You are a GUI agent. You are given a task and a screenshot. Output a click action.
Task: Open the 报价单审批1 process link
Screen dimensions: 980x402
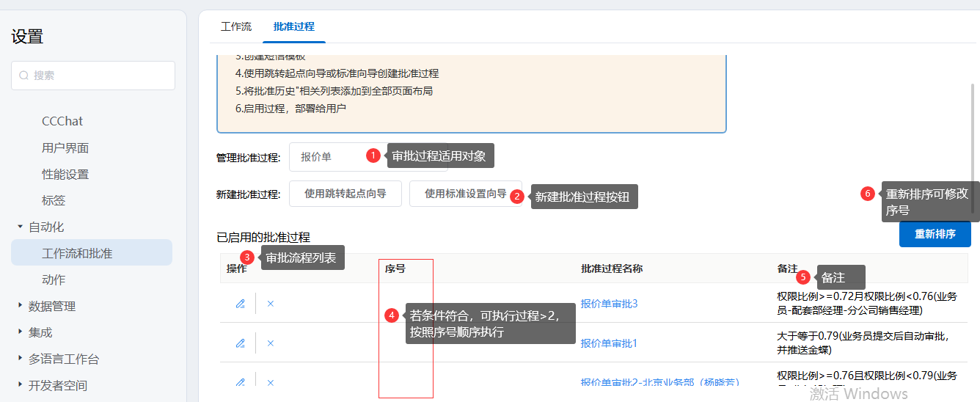coord(609,343)
